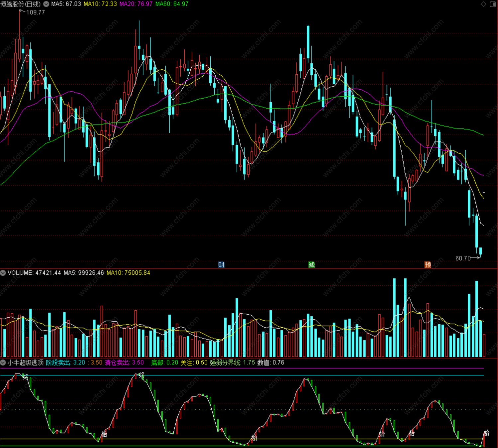The image size is (498, 448).
Task: Click the rightmost 始 signal marker
Action: click(x=486, y=433)
